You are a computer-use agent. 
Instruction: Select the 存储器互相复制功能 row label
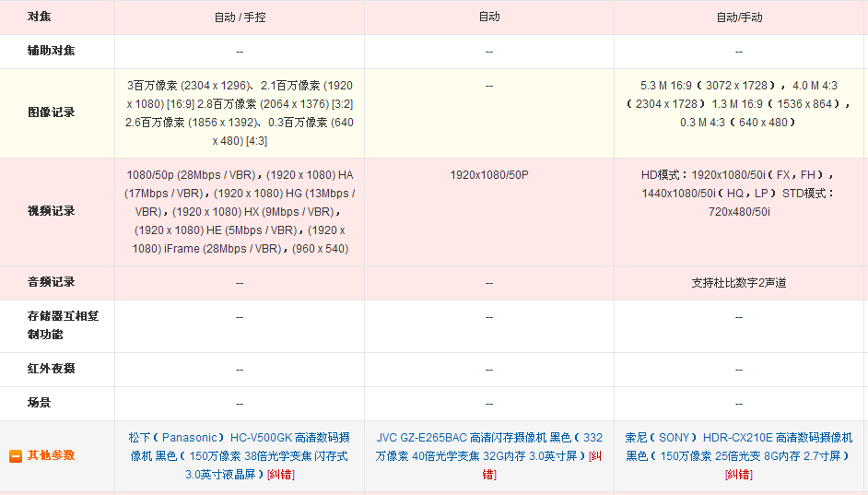pyautogui.click(x=63, y=325)
